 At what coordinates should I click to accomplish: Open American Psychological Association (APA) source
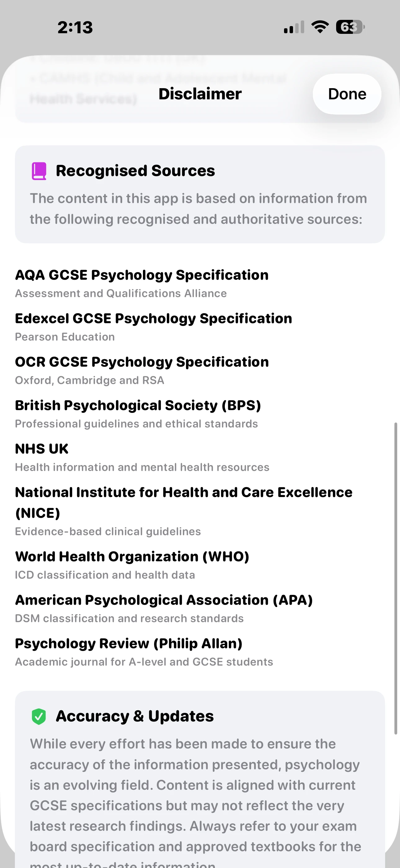click(x=164, y=600)
